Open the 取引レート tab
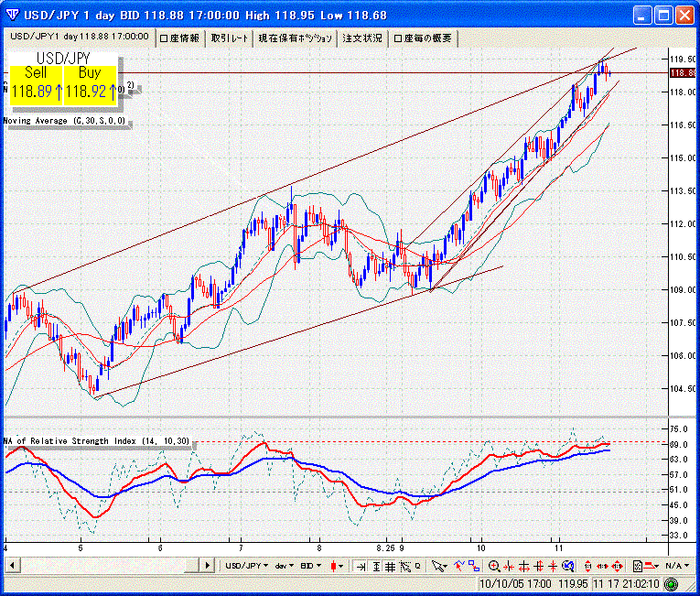This screenshot has height=596, width=700. click(229, 38)
